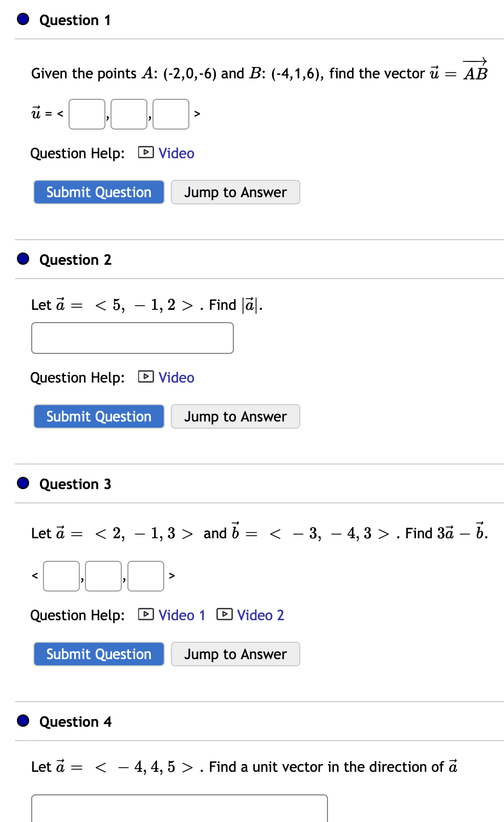Jump to Answer for Question 3
Viewport: 504px width, 822px height.
pos(235,654)
